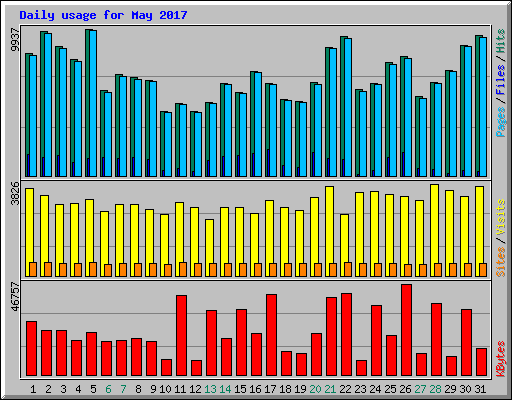
Task: Click green weekend day label 28
Action: [435, 389]
